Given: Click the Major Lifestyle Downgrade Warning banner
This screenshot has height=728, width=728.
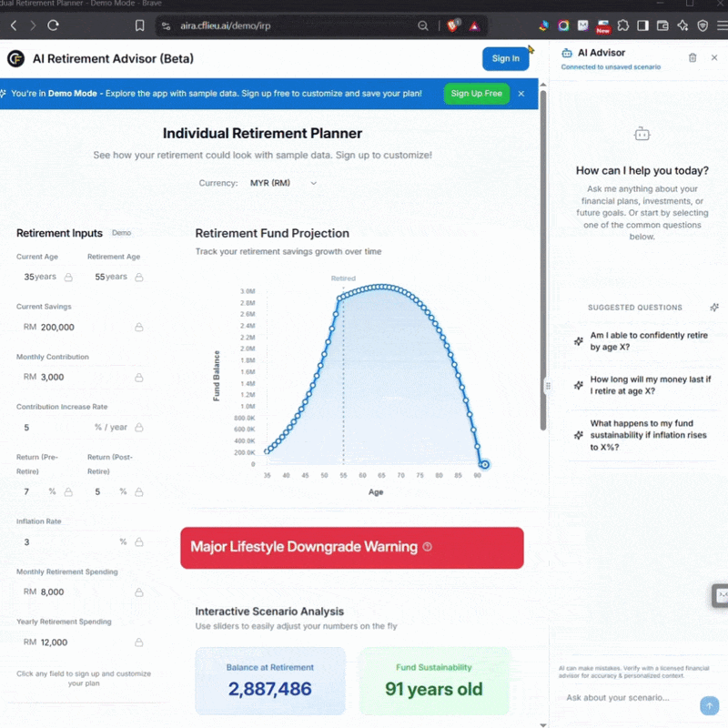Looking at the screenshot, I should point(352,548).
